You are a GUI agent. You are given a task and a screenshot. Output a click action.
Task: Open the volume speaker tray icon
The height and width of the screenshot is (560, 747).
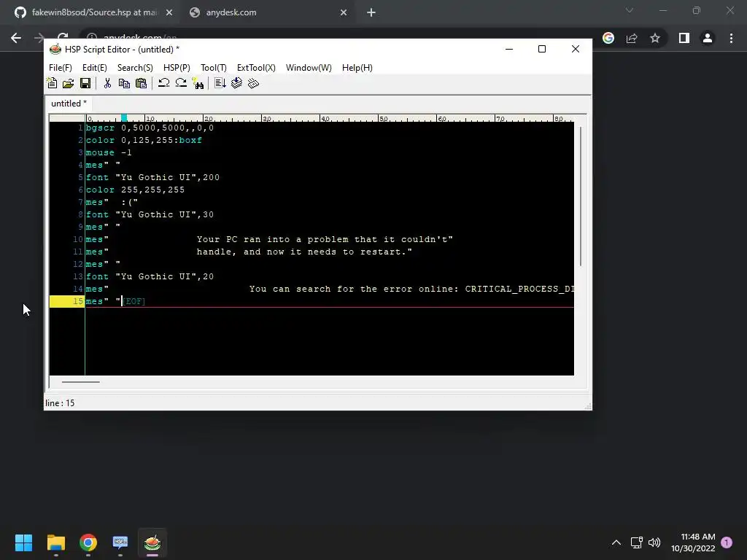click(x=654, y=542)
